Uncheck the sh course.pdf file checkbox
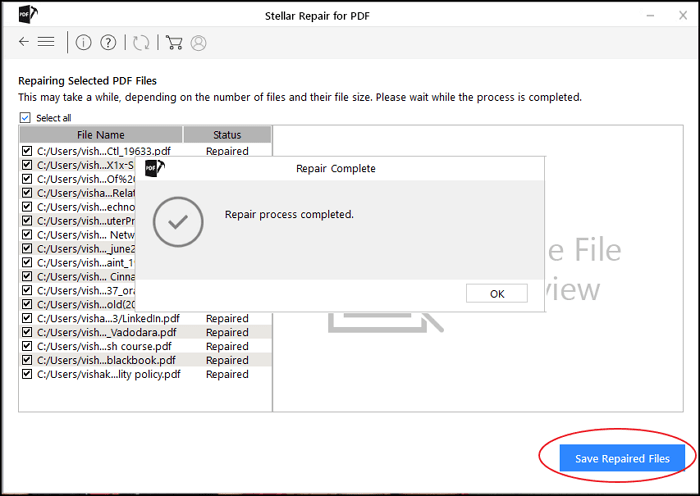The width and height of the screenshot is (700, 496). coord(27,346)
